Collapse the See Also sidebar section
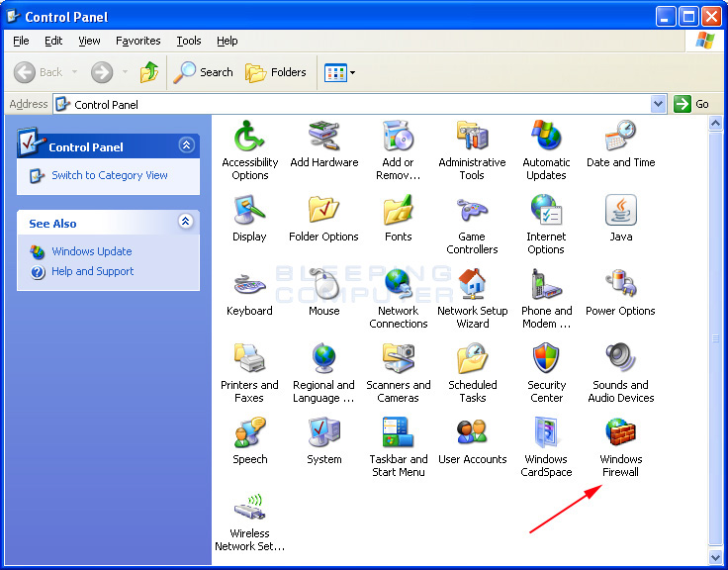 point(186,221)
